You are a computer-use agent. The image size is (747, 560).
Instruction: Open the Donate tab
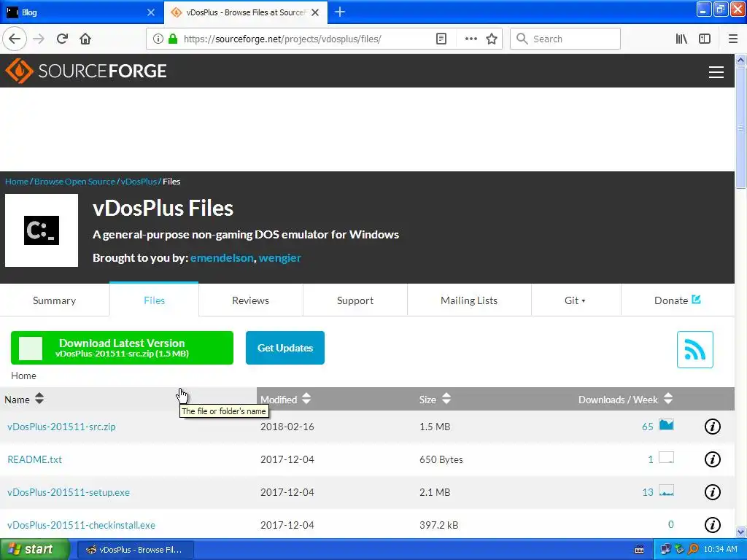coord(677,300)
